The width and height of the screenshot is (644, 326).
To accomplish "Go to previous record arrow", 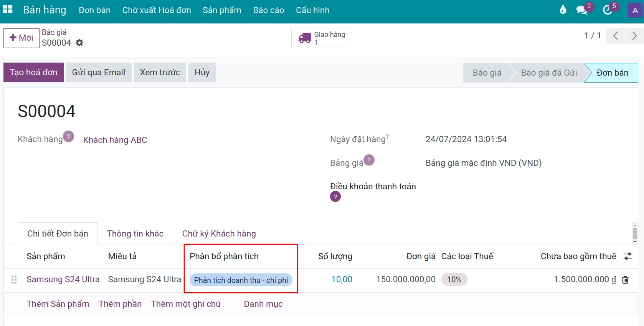I will pyautogui.click(x=615, y=36).
